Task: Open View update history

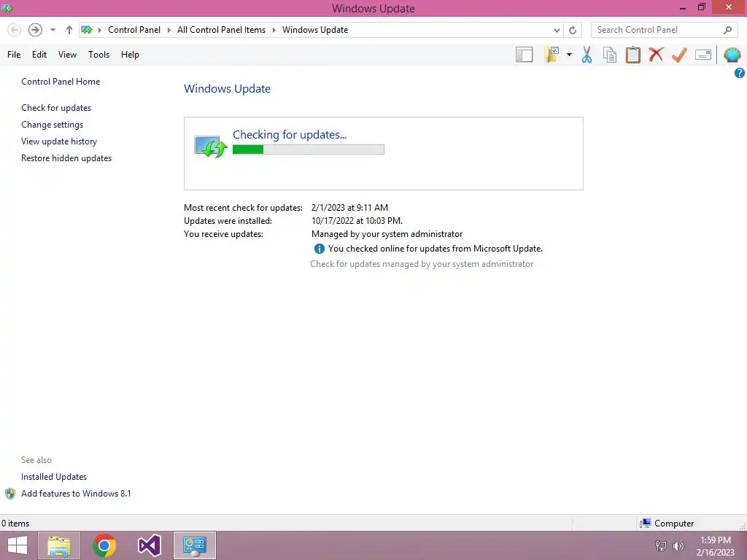Action: 59,141
